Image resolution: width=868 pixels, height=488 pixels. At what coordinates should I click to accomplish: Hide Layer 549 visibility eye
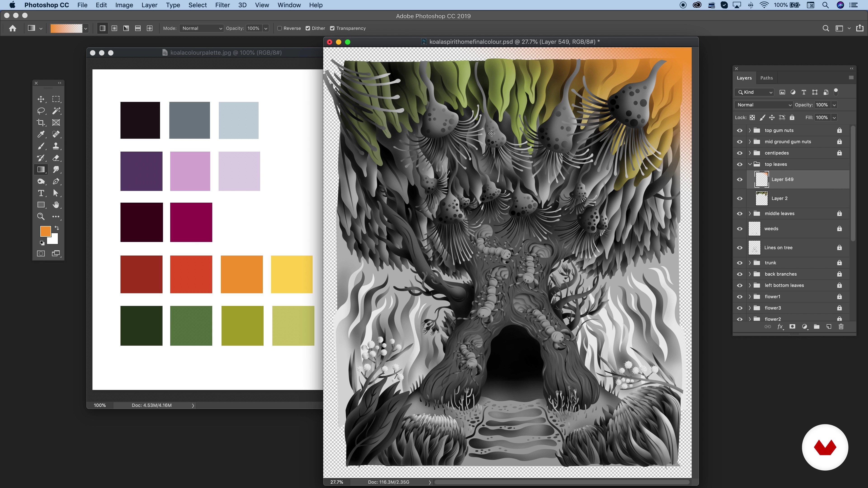click(x=740, y=180)
